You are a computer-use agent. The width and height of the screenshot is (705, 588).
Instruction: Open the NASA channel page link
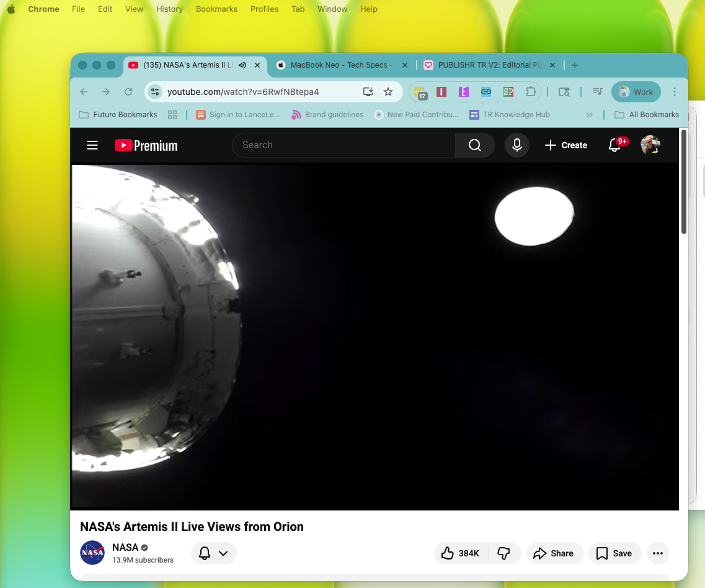click(x=125, y=547)
